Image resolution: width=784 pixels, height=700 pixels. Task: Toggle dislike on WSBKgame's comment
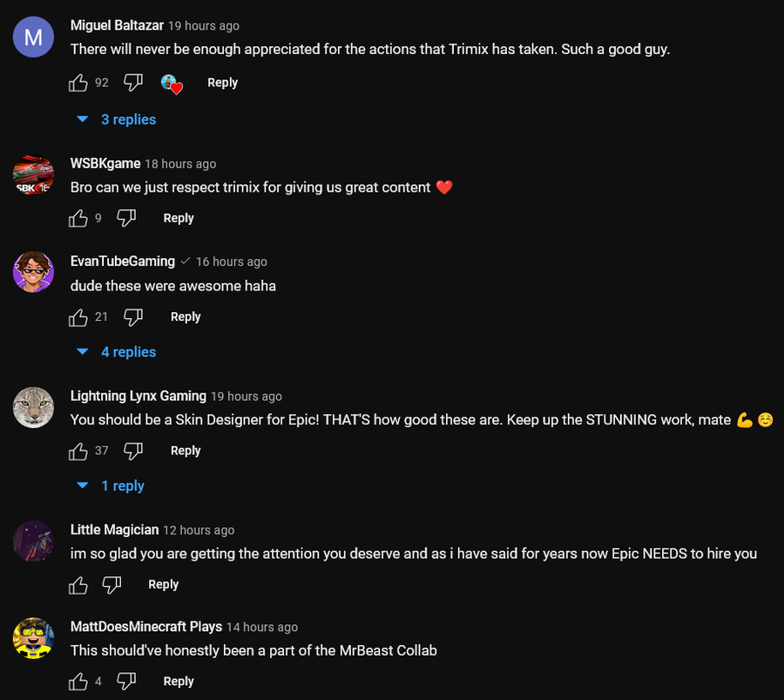coord(126,218)
